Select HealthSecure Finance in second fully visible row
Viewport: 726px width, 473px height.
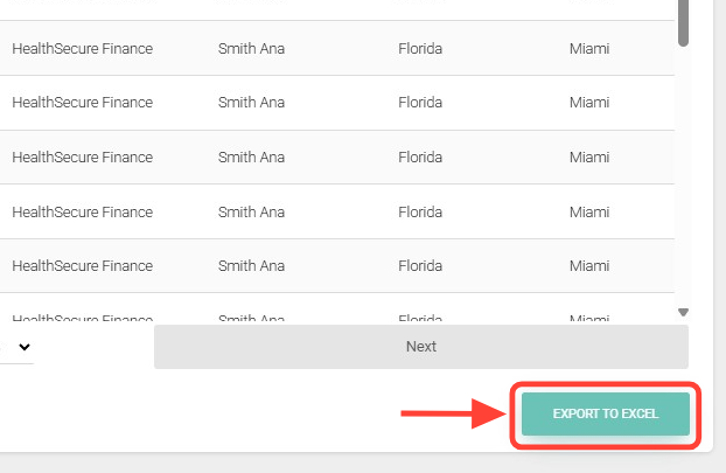[x=82, y=102]
